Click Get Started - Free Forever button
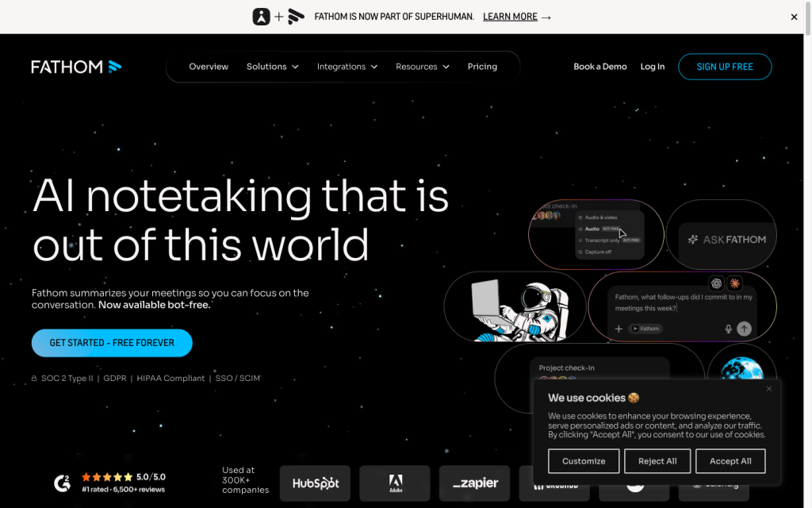The image size is (812, 508). [x=112, y=343]
